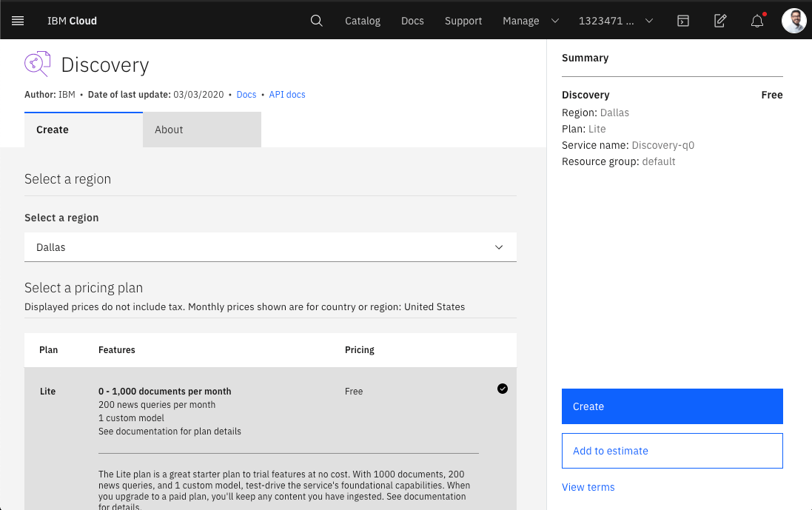Open Support in the top bar
This screenshot has width=812, height=510.
tap(463, 21)
